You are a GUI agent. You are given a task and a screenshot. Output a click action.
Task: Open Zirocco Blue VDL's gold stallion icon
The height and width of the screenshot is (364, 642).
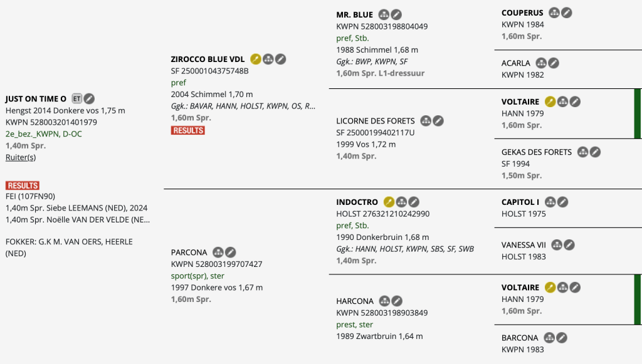click(255, 59)
